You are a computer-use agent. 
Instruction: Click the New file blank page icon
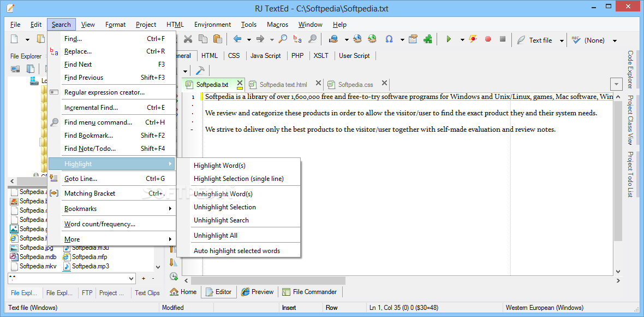(14, 39)
